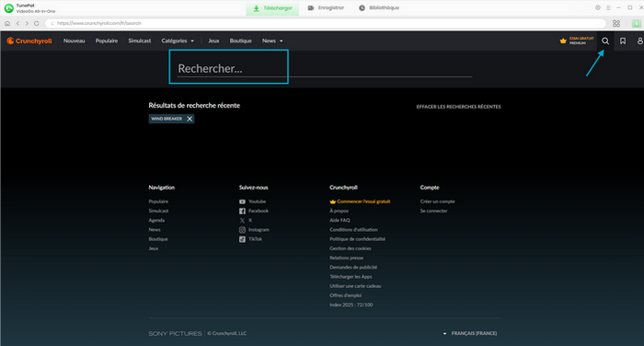Click the search magnifier icon
Viewport: 644px width, 346px height.
pos(605,40)
